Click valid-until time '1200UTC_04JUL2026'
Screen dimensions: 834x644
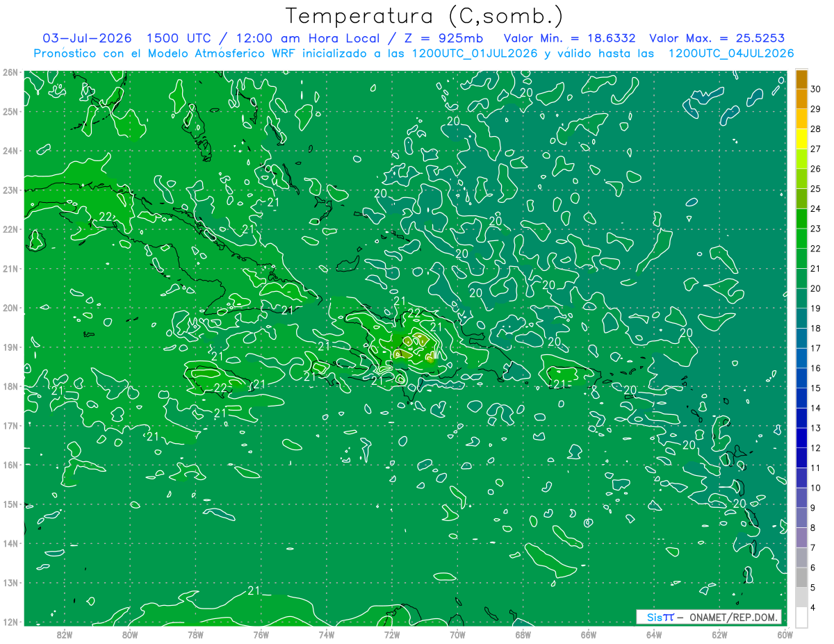pyautogui.click(x=731, y=53)
